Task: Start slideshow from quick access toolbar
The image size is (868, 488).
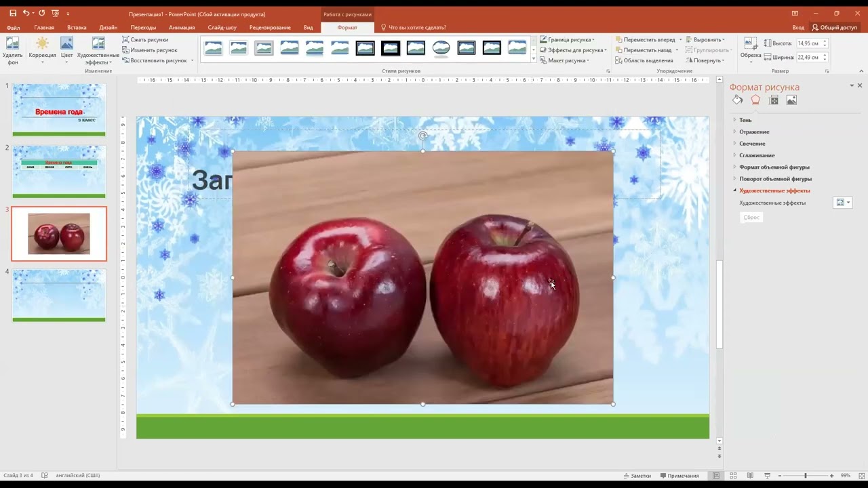Action: coord(56,13)
